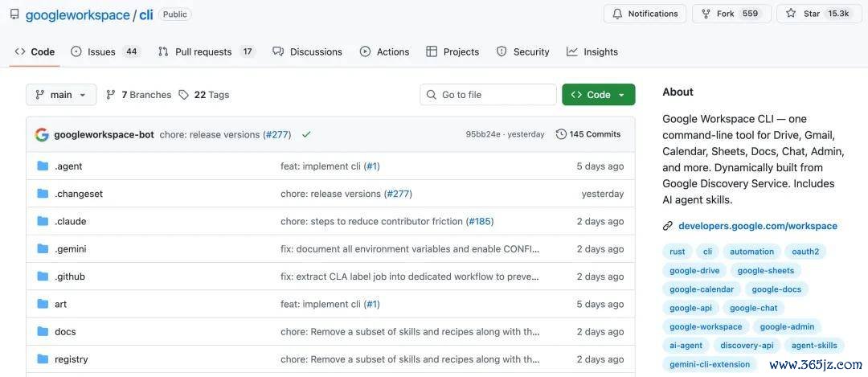Open the Projects tab
Viewport: 868px width, 377px height.
tap(452, 52)
